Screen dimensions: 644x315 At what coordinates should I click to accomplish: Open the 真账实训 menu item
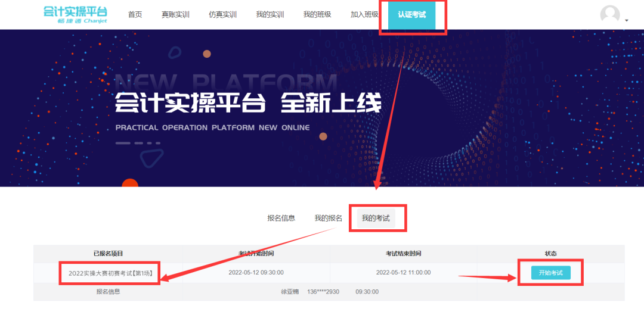point(175,14)
